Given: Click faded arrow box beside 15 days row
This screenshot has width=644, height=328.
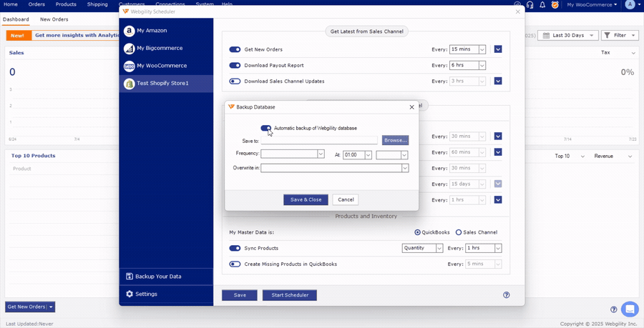Looking at the screenshot, I should click(x=498, y=184).
